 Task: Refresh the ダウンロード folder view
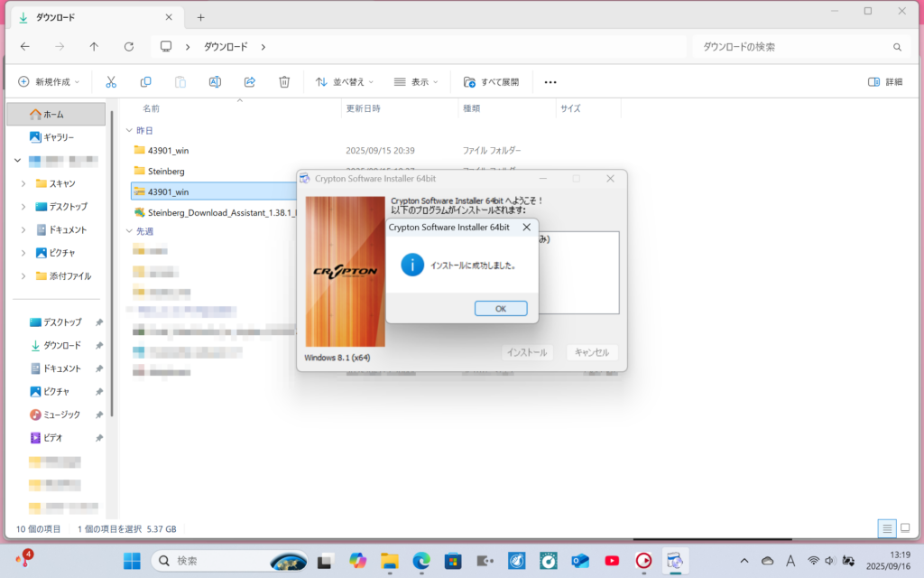[129, 46]
